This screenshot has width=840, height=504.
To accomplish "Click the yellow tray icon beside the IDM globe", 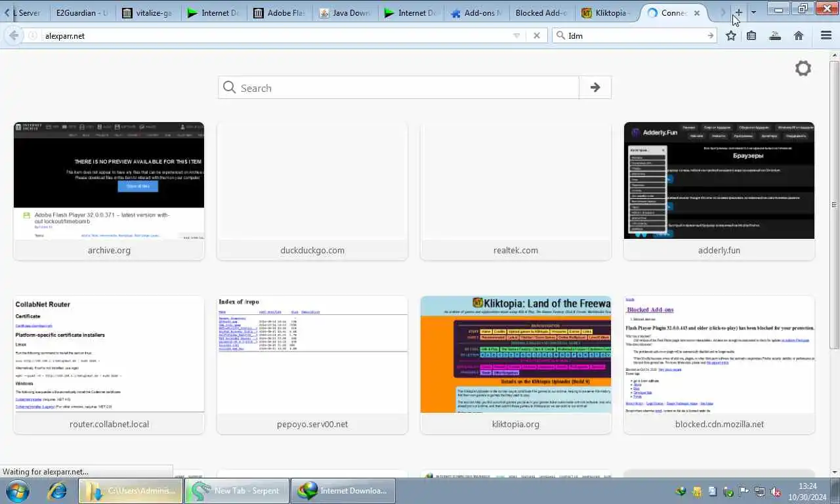I will (696, 492).
